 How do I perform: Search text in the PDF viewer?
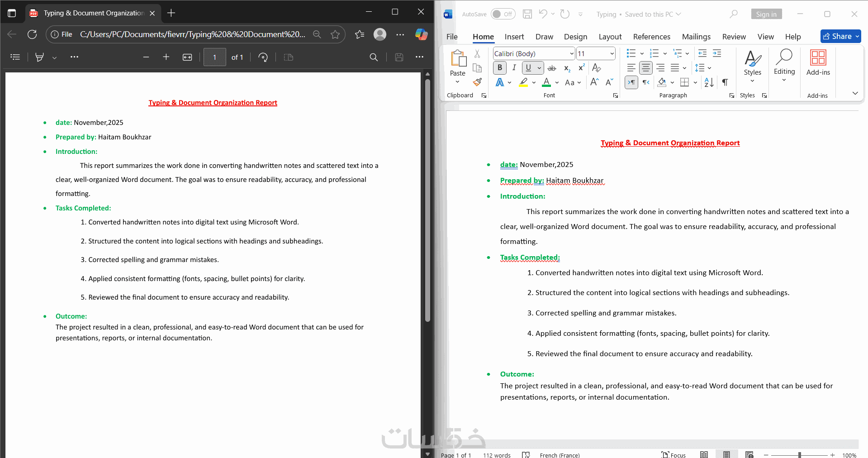(374, 57)
